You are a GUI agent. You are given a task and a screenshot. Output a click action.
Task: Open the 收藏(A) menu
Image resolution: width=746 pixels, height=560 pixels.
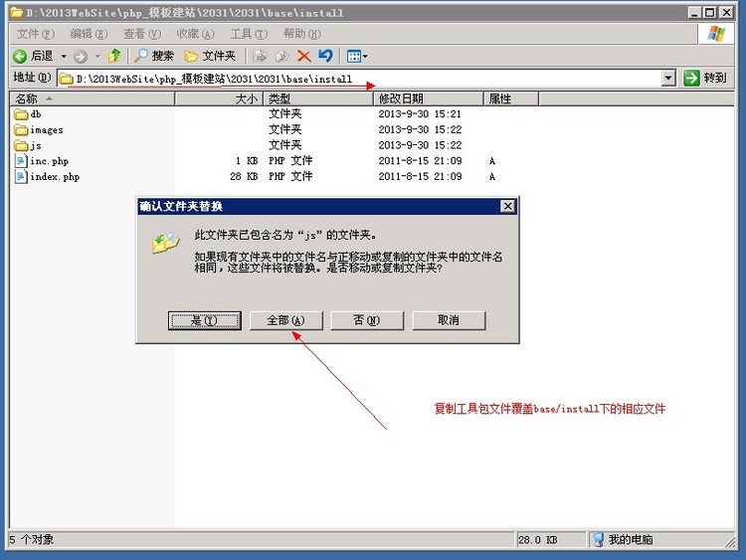click(x=196, y=34)
